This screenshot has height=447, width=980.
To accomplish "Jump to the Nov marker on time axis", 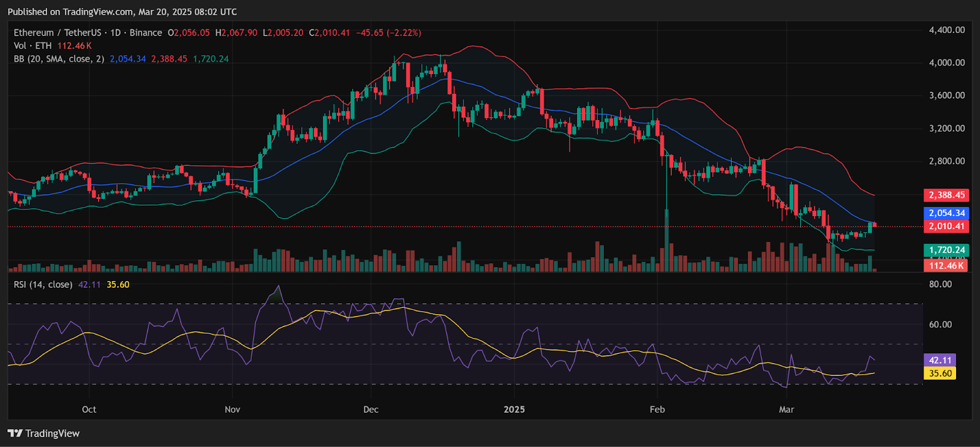I will pyautogui.click(x=232, y=410).
